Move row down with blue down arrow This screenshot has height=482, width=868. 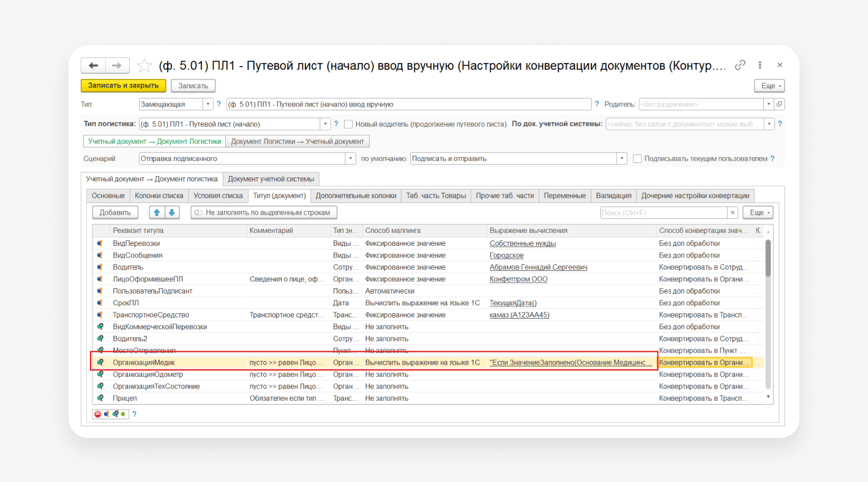(x=171, y=212)
